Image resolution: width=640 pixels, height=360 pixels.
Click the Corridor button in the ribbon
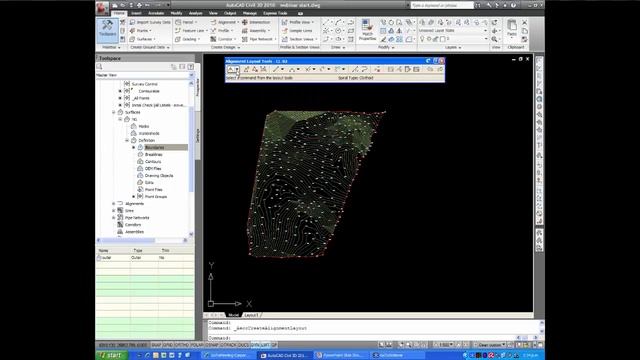[x=223, y=39]
